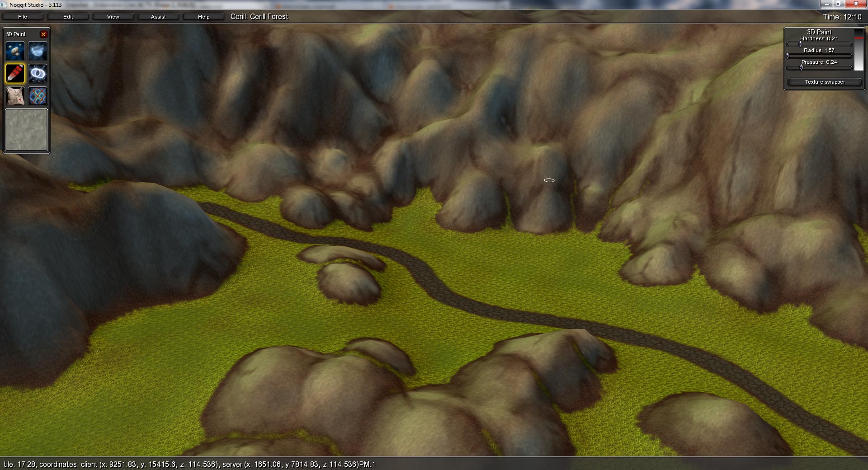Open the View menu

tap(113, 17)
